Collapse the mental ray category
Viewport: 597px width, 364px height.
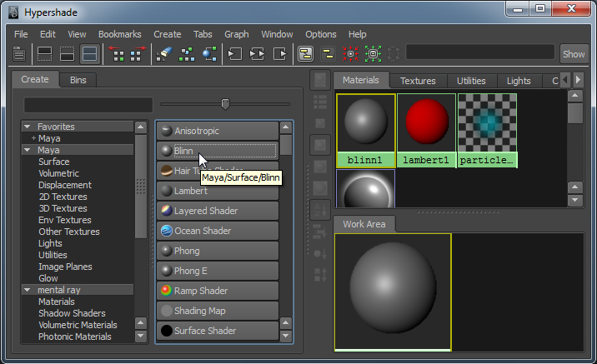coord(28,290)
